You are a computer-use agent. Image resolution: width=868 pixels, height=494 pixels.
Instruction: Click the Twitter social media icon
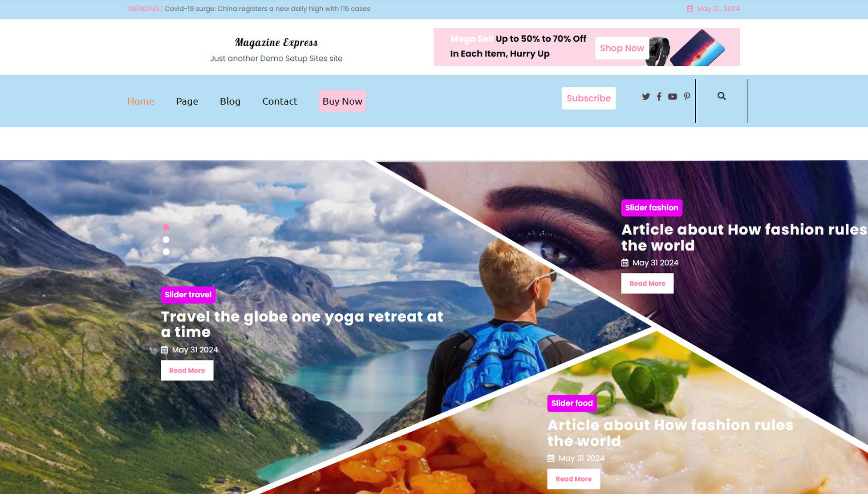point(645,96)
